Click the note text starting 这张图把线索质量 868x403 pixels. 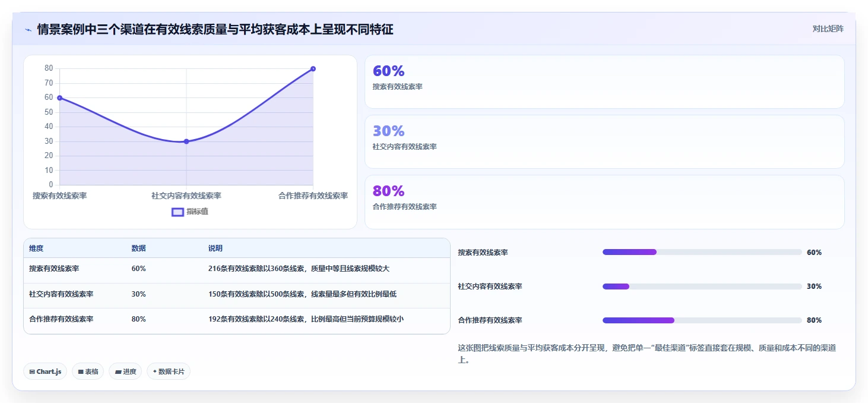coord(647,354)
